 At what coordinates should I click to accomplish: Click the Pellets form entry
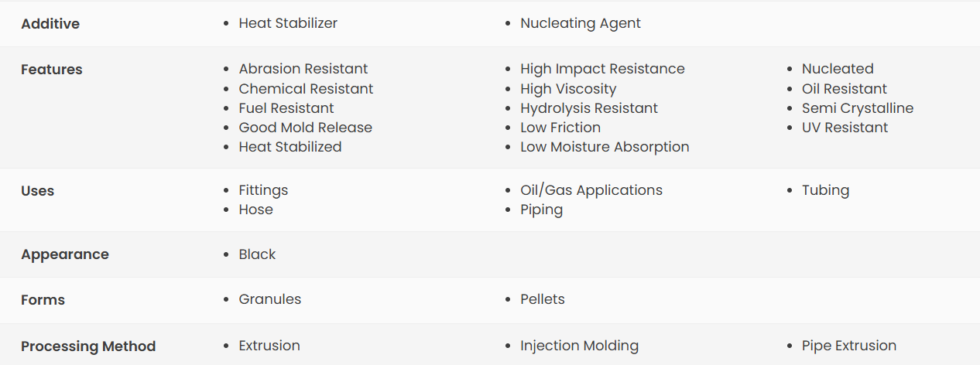542,299
